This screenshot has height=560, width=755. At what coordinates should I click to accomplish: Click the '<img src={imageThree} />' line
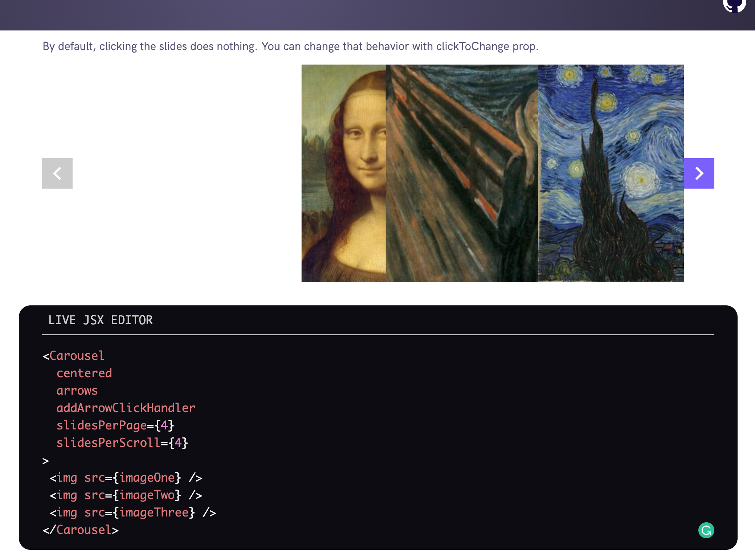[133, 512]
